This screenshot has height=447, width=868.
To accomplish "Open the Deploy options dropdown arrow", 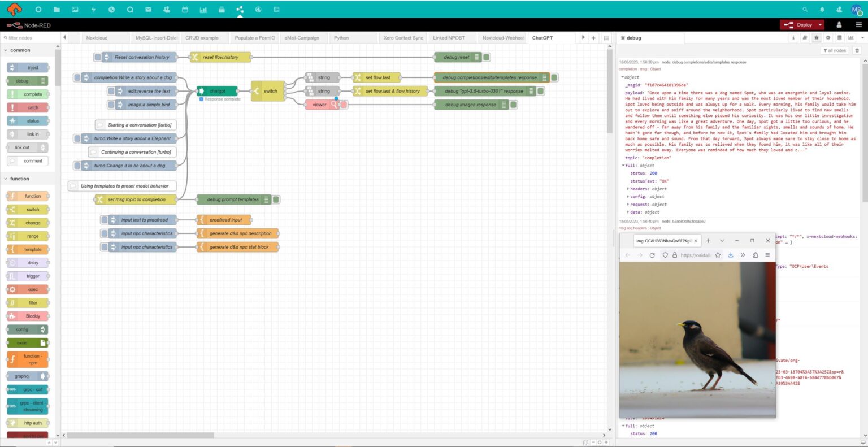I will [x=820, y=24].
